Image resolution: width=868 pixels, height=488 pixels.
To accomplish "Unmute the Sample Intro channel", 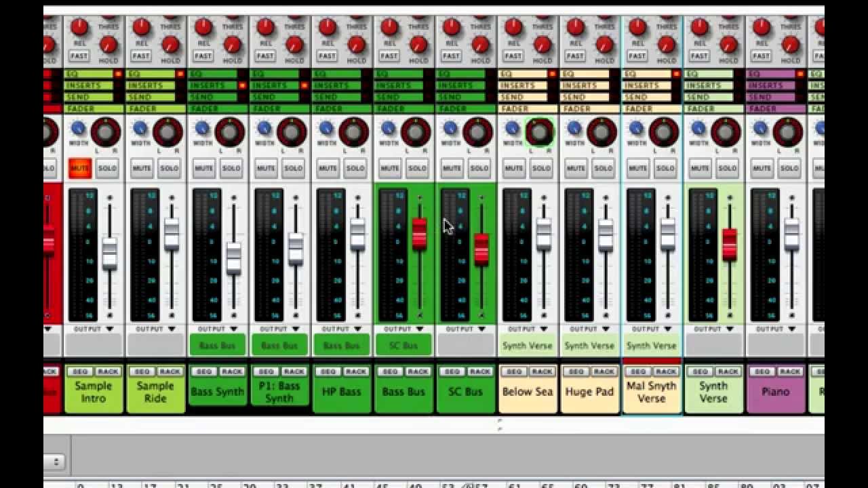I will click(79, 168).
